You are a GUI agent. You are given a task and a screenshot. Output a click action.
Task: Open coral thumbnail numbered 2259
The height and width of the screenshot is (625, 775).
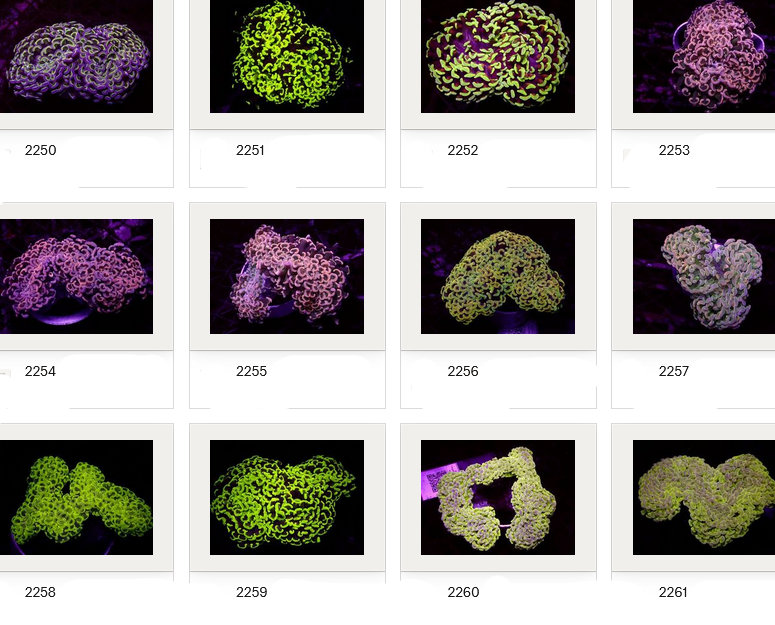pyautogui.click(x=287, y=497)
